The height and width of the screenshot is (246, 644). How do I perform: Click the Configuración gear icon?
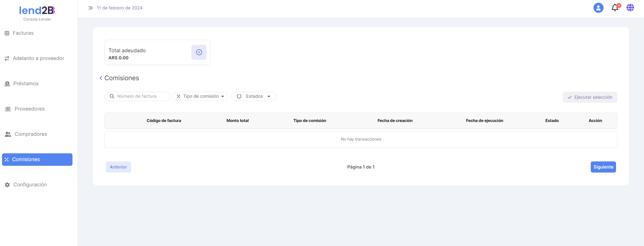[7, 185]
